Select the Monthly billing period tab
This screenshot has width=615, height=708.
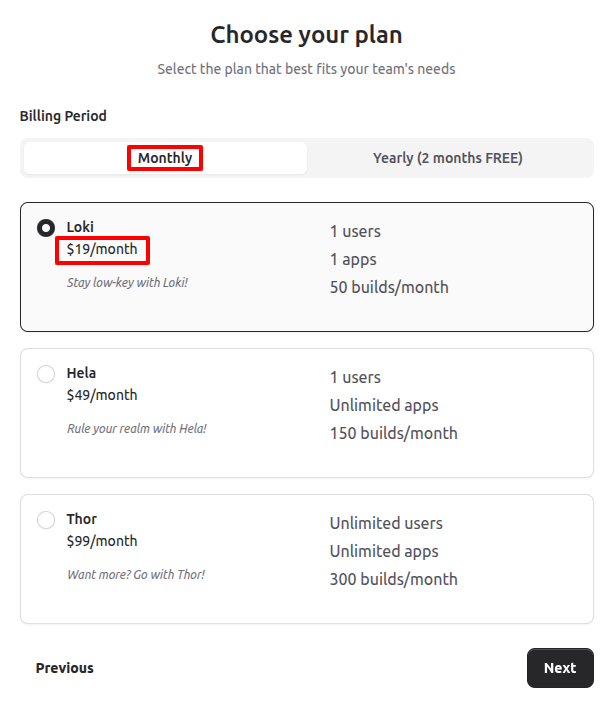(x=165, y=158)
